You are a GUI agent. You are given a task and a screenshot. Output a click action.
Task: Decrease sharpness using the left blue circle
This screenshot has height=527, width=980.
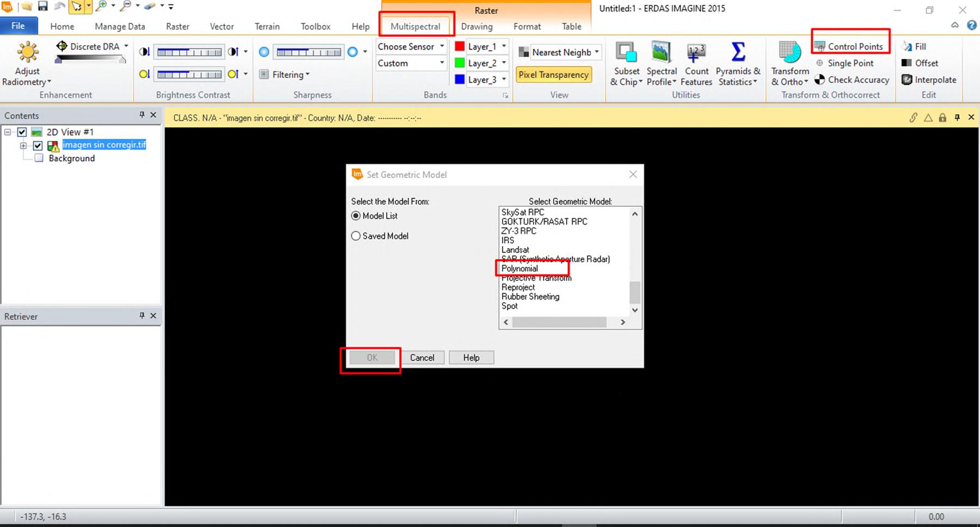[264, 52]
